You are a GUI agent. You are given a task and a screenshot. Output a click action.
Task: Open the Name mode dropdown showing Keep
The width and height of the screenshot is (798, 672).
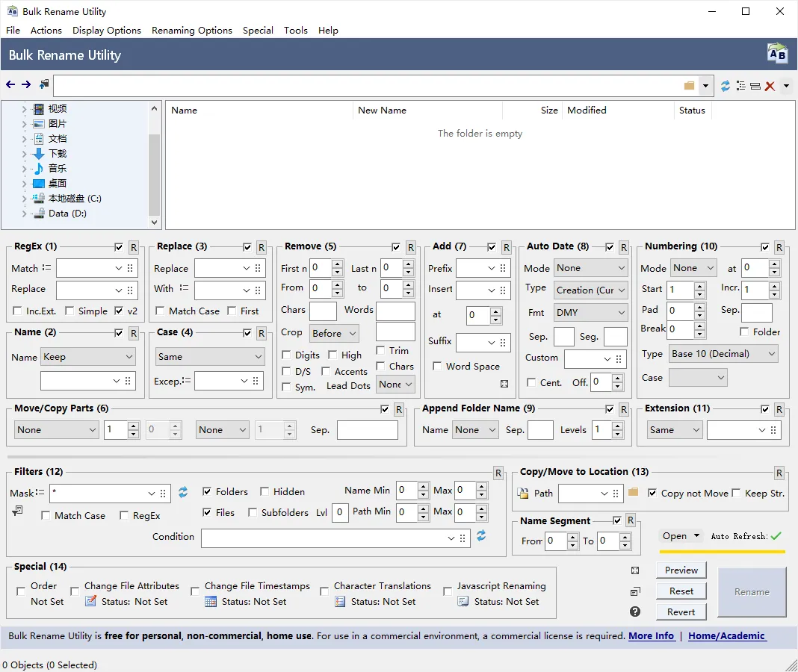click(x=87, y=357)
